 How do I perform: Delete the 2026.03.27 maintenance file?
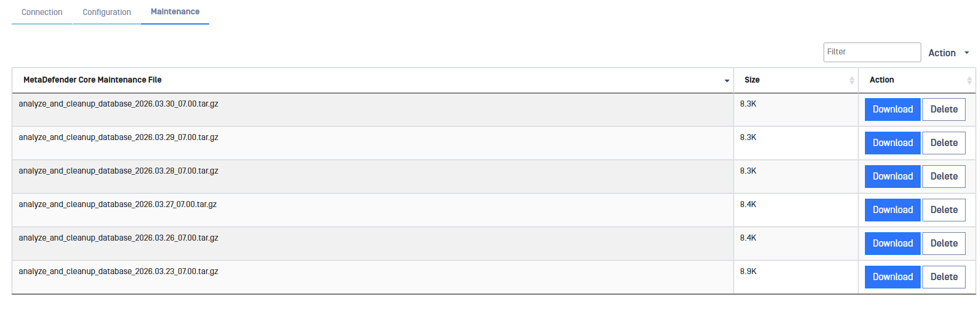943,210
